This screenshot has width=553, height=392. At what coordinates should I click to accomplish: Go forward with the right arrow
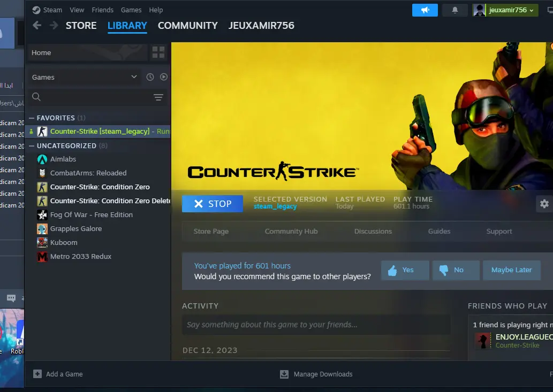tap(54, 25)
